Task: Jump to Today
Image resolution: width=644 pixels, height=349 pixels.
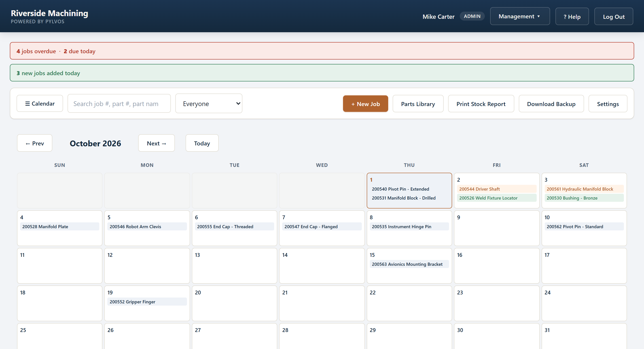Action: 202,143
